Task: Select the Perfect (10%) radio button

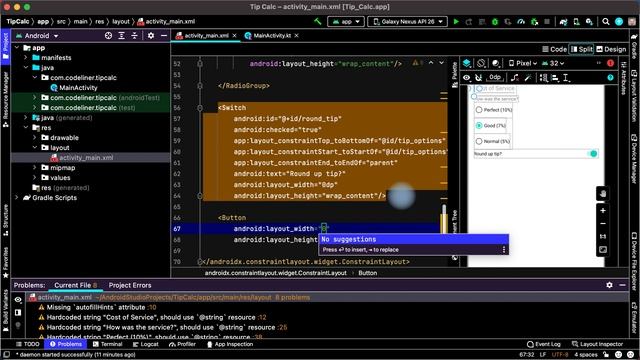Action: coord(479,110)
